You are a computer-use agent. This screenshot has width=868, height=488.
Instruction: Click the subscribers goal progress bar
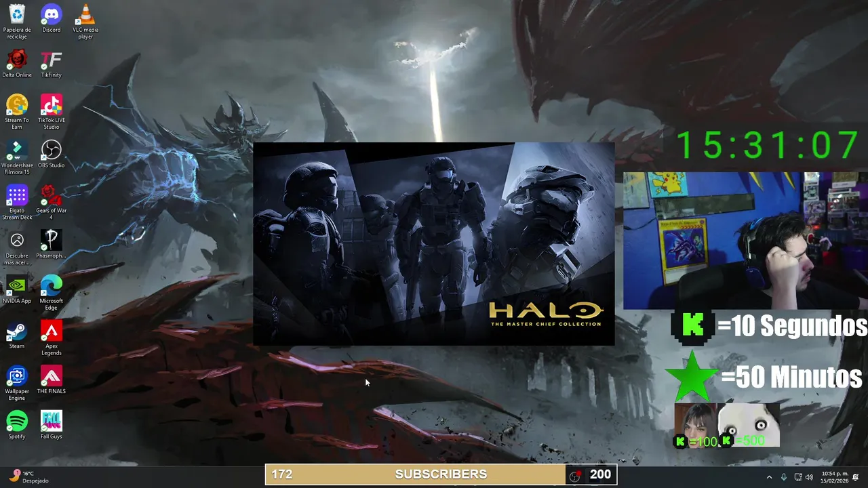pyautogui.click(x=441, y=474)
